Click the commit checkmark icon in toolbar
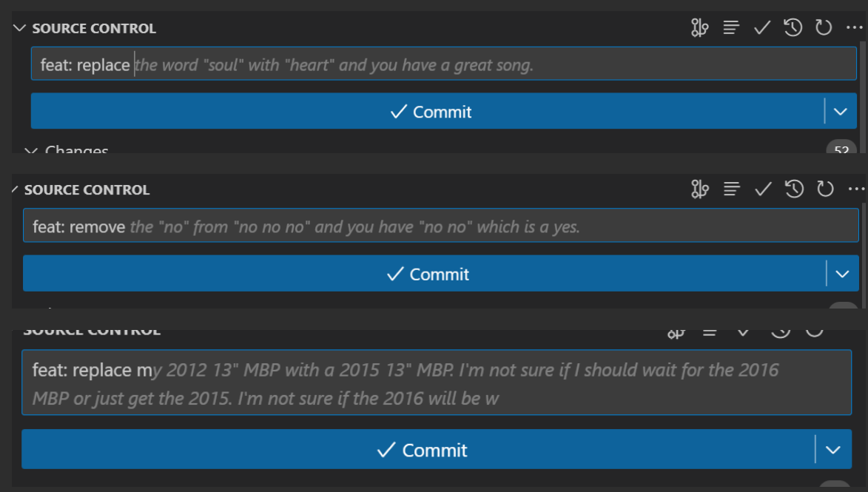 [x=761, y=27]
